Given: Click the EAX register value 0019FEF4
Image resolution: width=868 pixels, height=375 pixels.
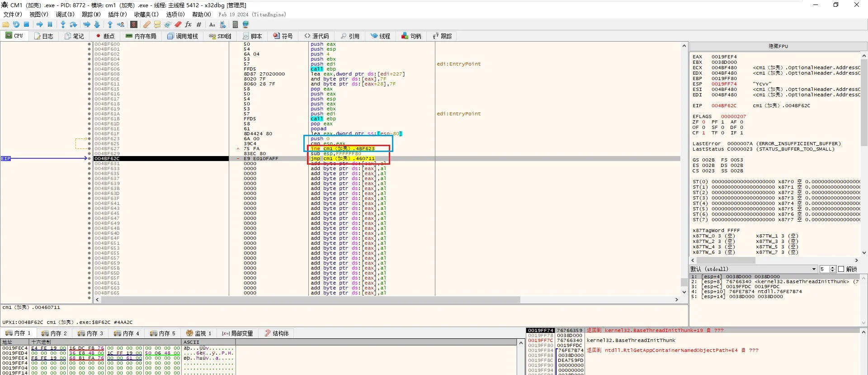Looking at the screenshot, I should tap(724, 57).
